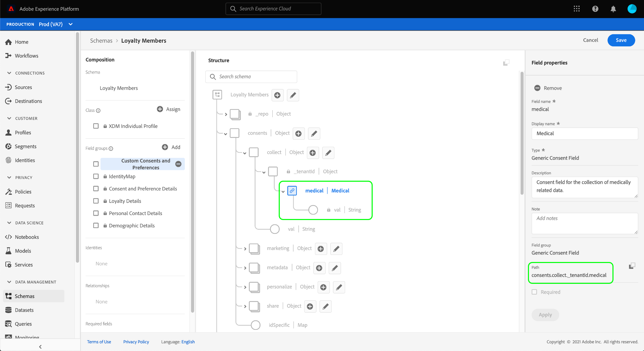Remove the Custom Consents and Preferences field group
644x351 pixels.
point(178,164)
